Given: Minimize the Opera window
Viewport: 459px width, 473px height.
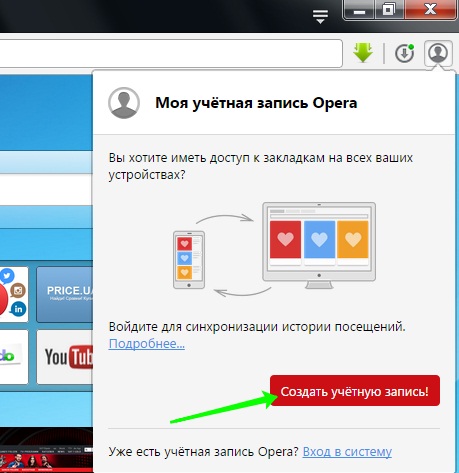Looking at the screenshot, I should click(x=359, y=10).
